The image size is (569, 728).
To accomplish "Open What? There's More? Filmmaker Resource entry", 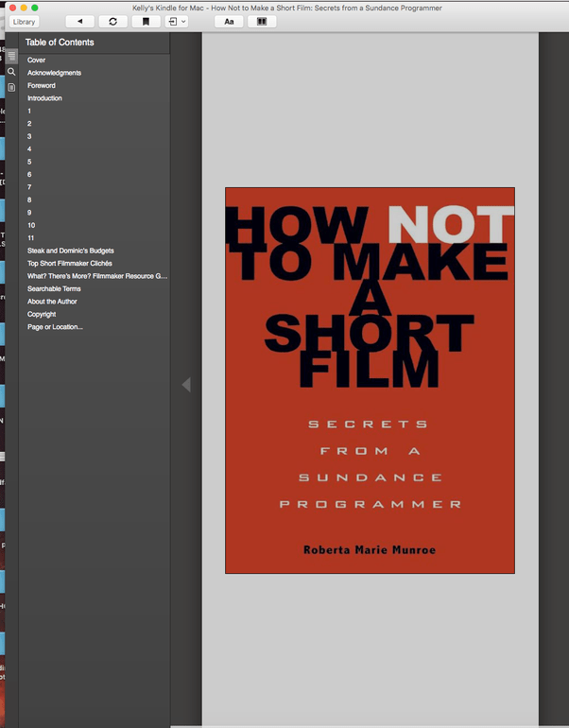I will click(x=97, y=276).
